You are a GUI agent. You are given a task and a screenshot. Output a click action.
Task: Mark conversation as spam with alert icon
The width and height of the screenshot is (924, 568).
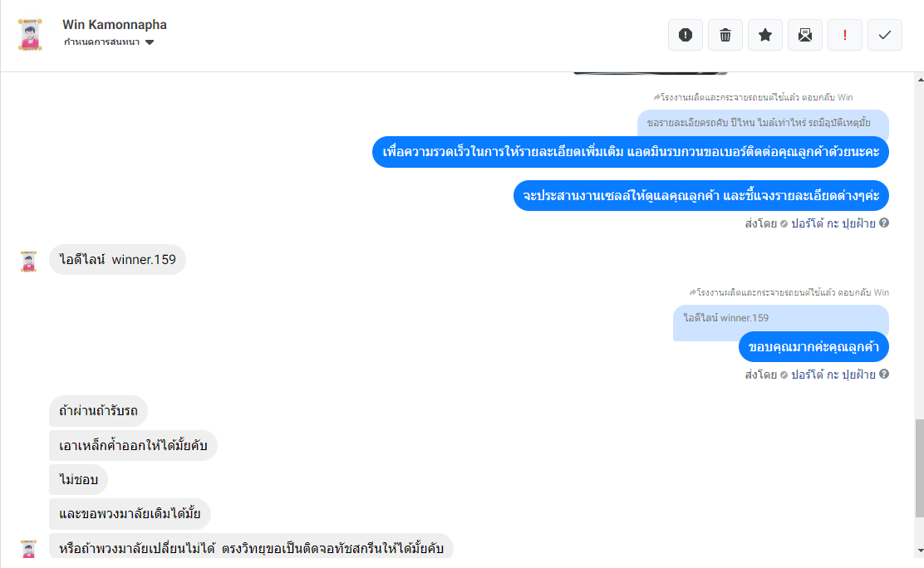[x=686, y=35]
